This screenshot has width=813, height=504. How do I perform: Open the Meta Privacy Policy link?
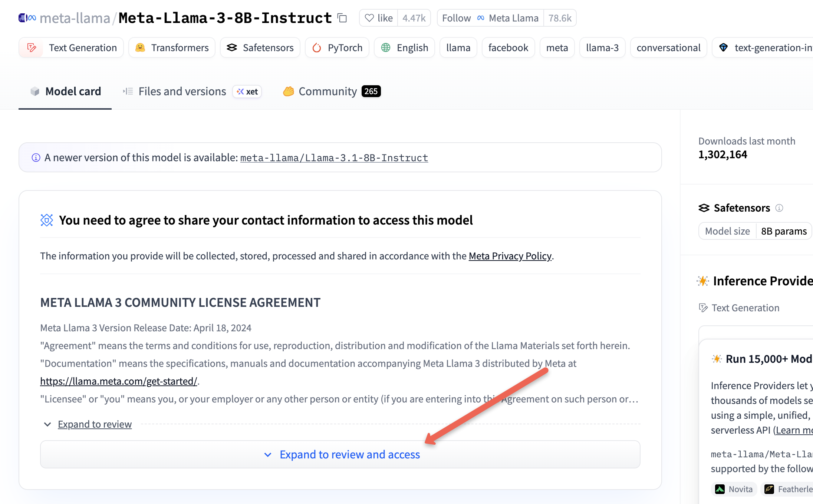click(510, 256)
